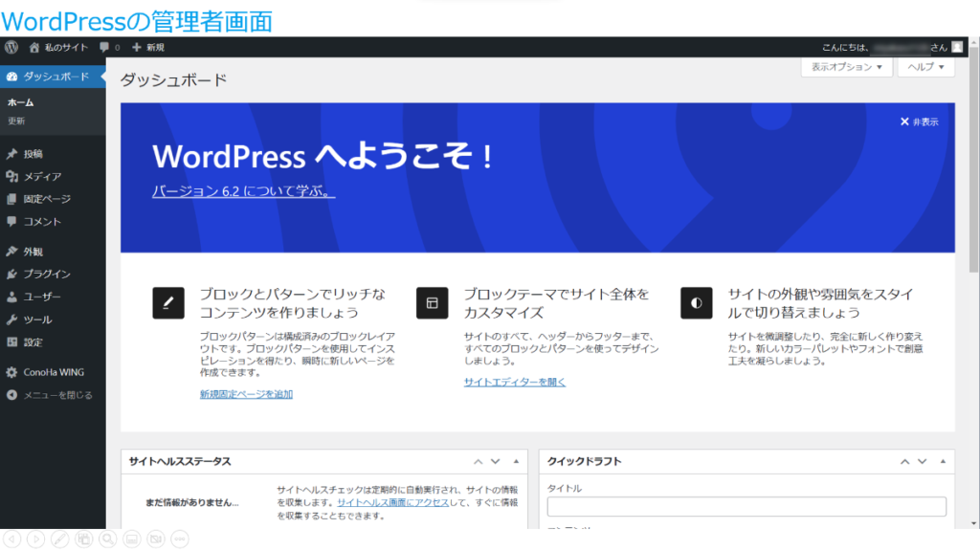Click the page vertical scrollbar thumb
The width and height of the screenshot is (980, 551).
point(973,160)
